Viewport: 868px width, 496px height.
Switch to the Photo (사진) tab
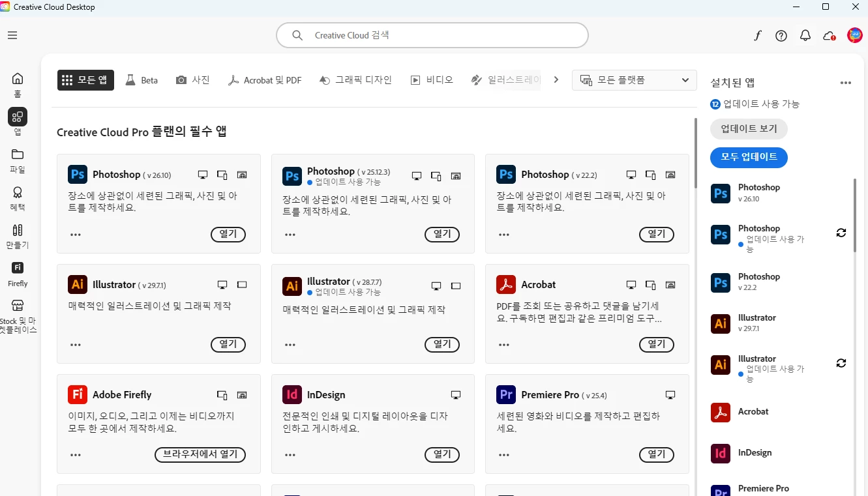(193, 80)
